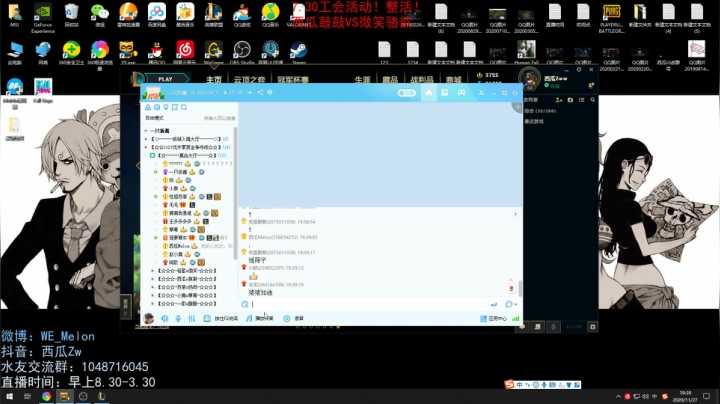This screenshot has width=720, height=404.
Task: Open the user list icon in YY sidebar
Action: pos(148,107)
